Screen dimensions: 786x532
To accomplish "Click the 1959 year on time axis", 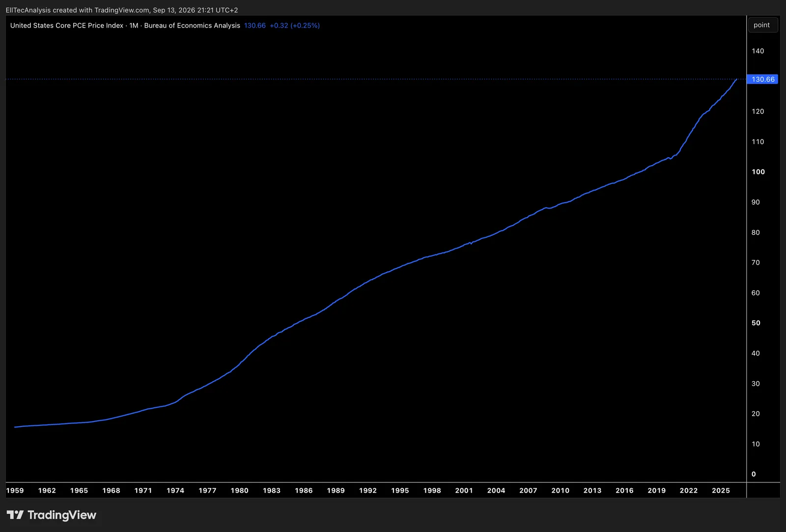I will (x=15, y=490).
